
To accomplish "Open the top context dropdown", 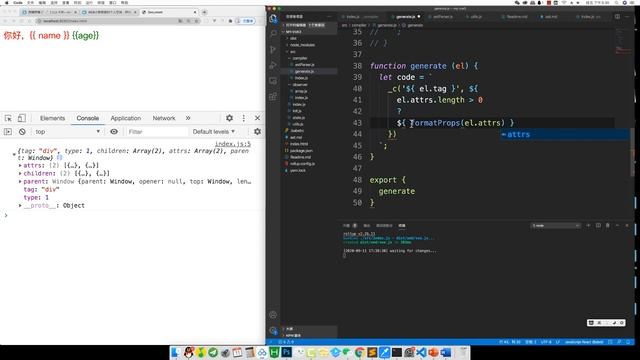I will (67, 132).
